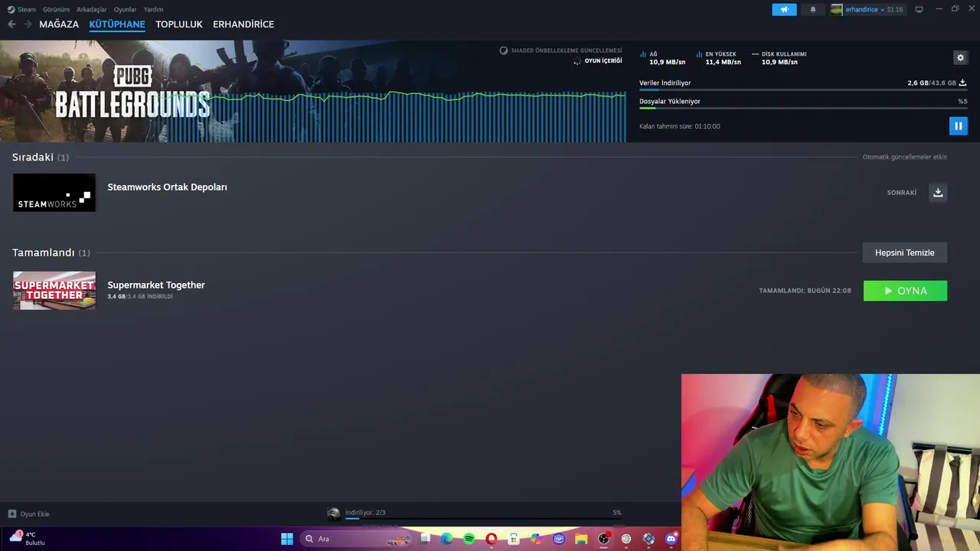
Task: Go forward with the right arrow
Action: click(x=28, y=24)
